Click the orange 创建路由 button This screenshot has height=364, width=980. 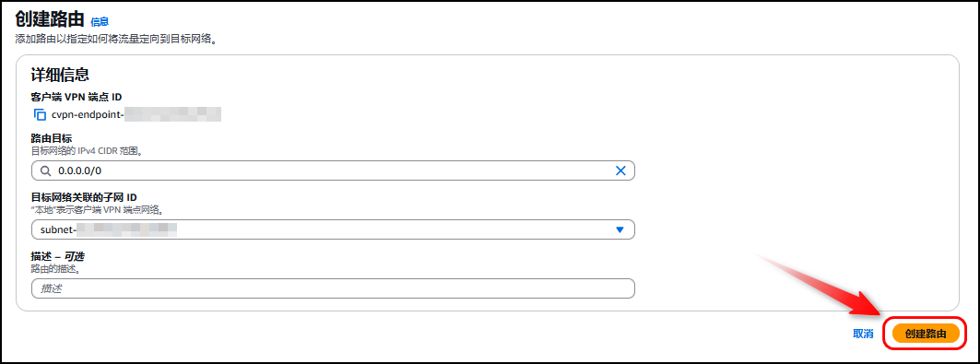(x=926, y=334)
